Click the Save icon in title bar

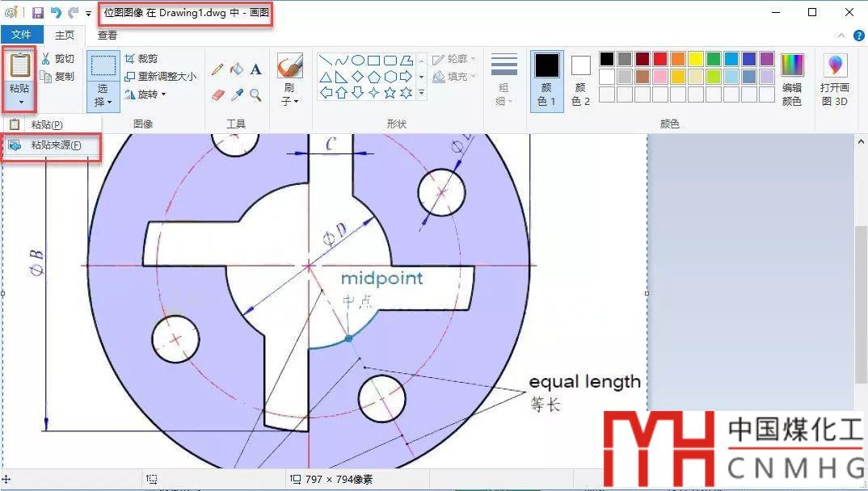pyautogui.click(x=38, y=13)
